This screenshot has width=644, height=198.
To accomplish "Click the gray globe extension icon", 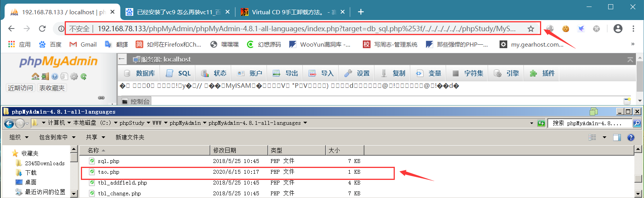I will tap(550, 29).
